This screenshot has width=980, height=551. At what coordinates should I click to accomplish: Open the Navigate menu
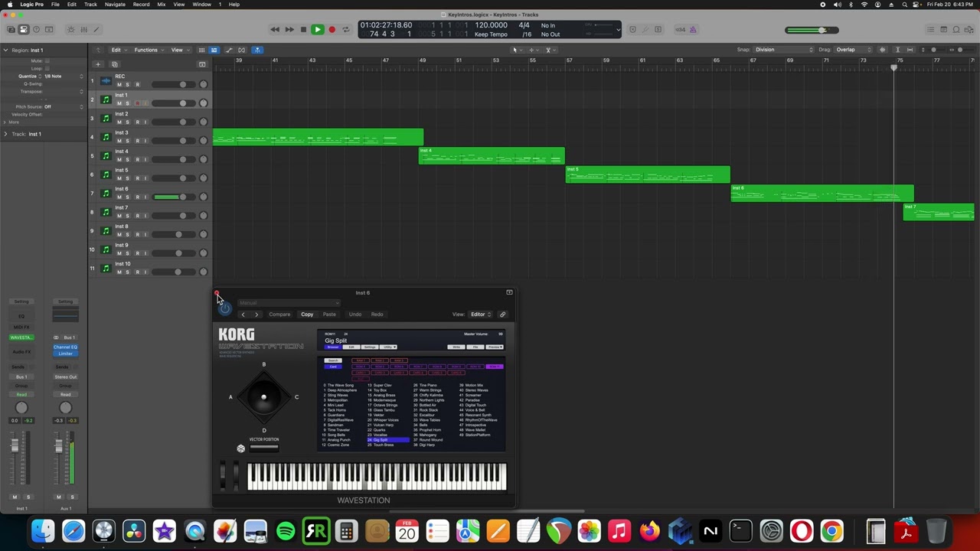(x=115, y=5)
